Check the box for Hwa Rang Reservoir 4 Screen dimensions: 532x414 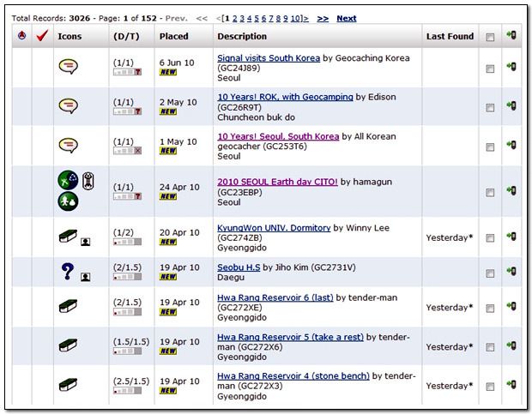[490, 387]
